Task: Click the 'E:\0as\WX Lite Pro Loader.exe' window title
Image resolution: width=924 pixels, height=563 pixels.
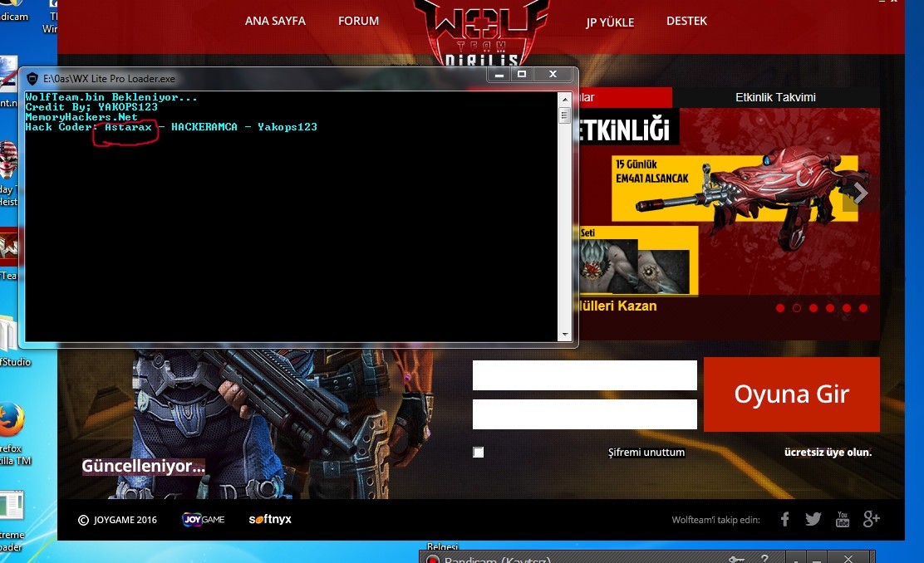Action: coord(109,79)
